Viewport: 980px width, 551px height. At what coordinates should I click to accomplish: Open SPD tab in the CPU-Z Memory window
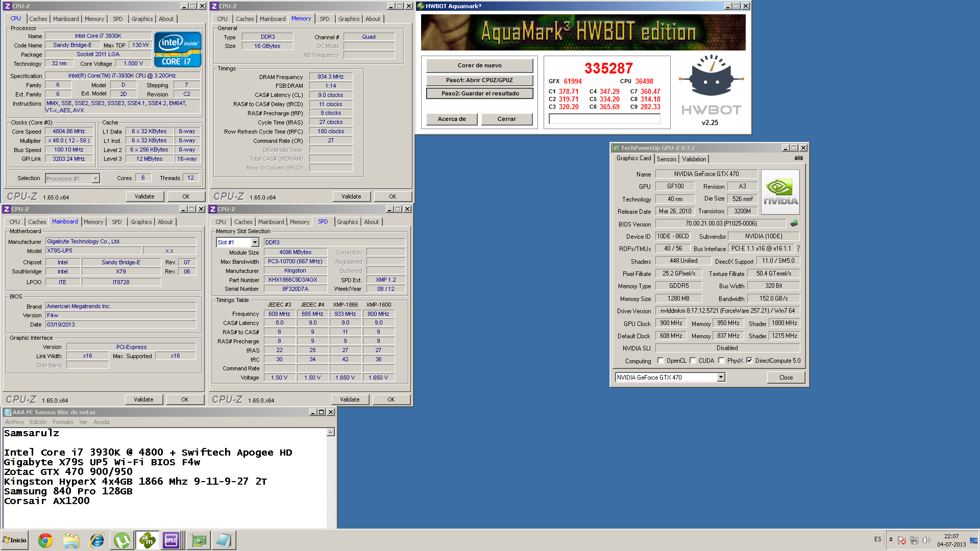(x=325, y=19)
